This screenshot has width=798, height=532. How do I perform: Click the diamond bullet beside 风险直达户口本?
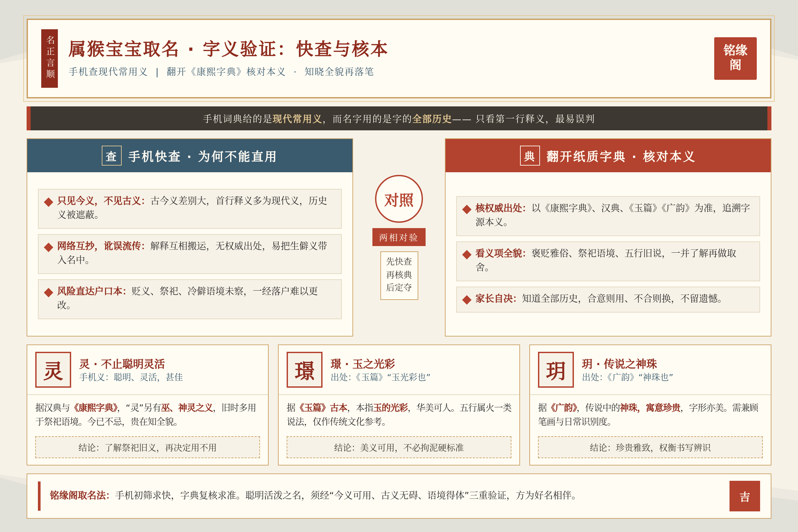point(49,292)
